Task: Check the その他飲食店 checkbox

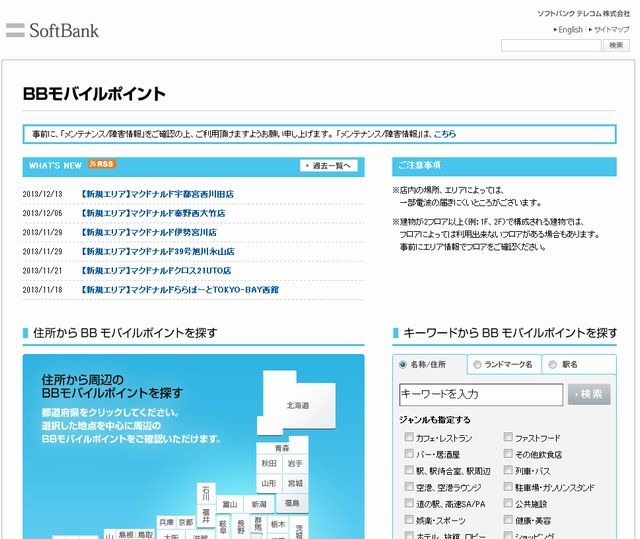Action: [x=508, y=453]
